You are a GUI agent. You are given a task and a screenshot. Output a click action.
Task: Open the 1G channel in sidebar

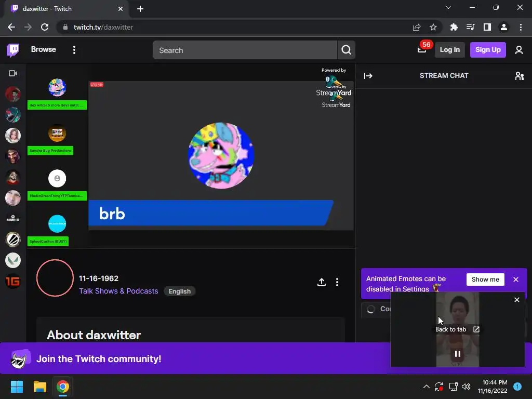pos(13,281)
